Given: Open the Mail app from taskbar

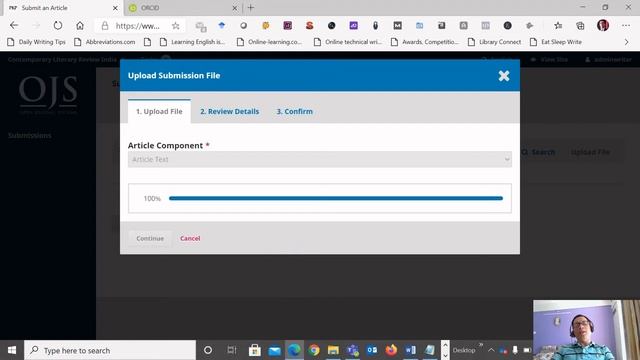Looking at the screenshot, I should pyautogui.click(x=274, y=350).
